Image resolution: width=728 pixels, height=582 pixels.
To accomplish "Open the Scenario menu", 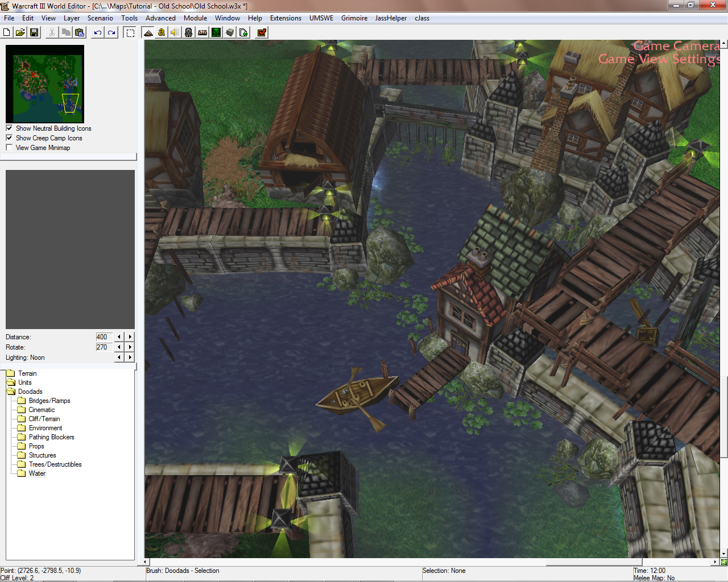I will coord(100,18).
